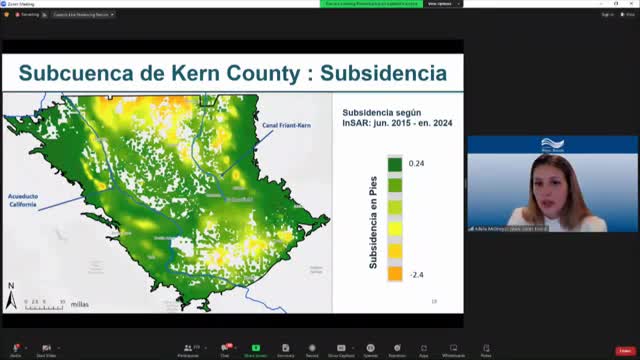Click the dark green 0.24 legend swatch
Image resolution: width=640 pixels, height=360 pixels.
pos(395,164)
